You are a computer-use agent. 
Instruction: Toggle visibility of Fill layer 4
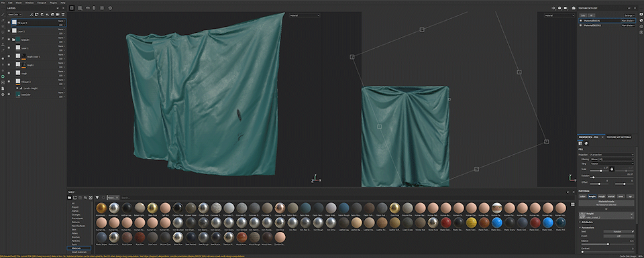[x=9, y=23]
